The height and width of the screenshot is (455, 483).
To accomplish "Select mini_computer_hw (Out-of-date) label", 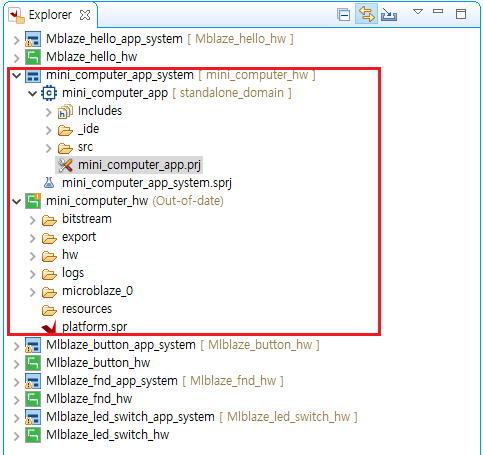I will (x=135, y=201).
